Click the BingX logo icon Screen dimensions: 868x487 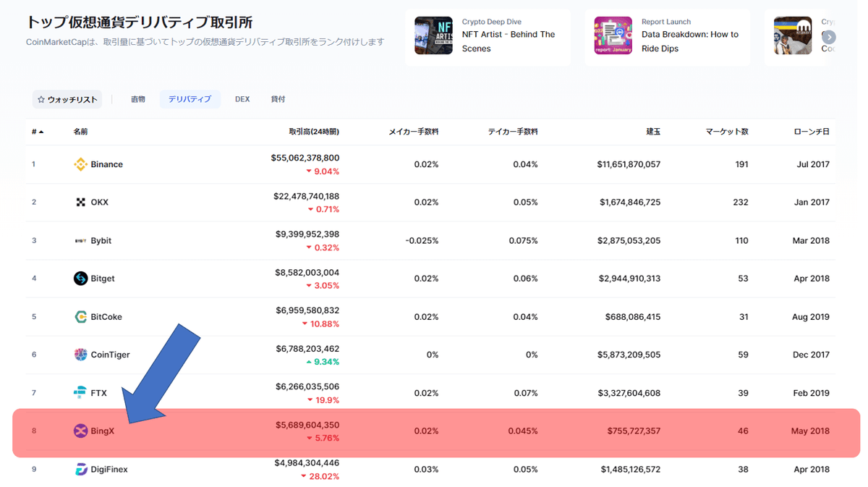coord(81,431)
